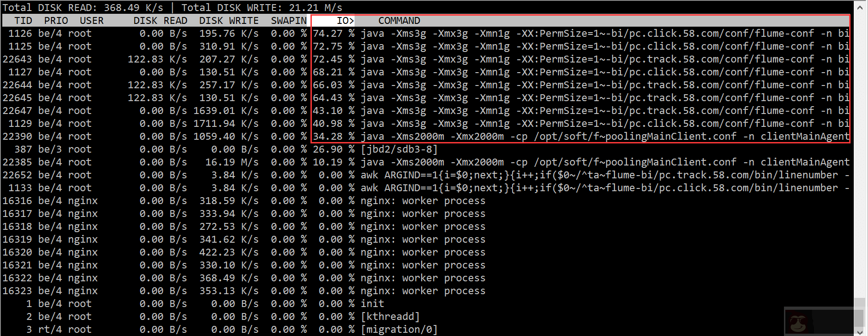Click the 34.28 % IO value
This screenshot has width=868, height=336.
334,137
